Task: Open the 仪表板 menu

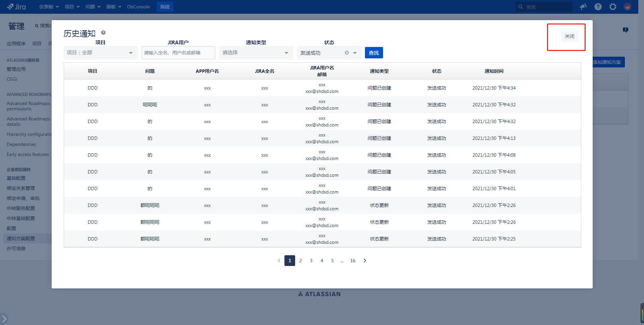Action: click(49, 7)
